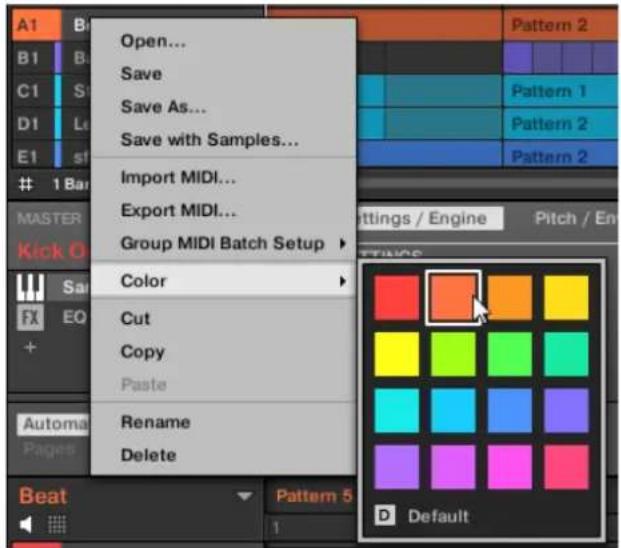Click the Beat group name
This screenshot has height=548, width=621.
tap(43, 496)
